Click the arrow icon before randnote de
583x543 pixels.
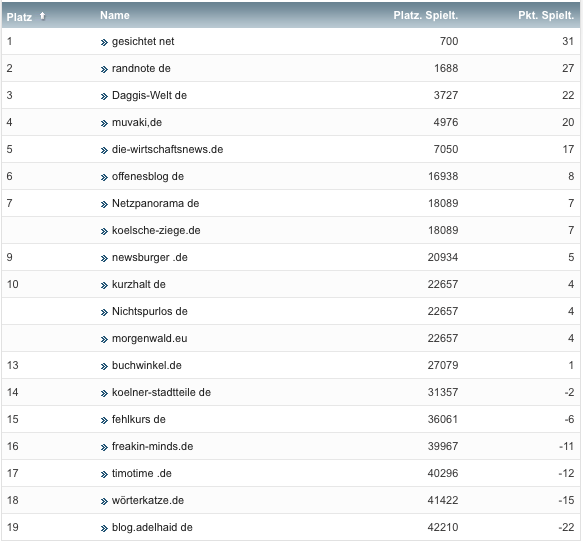(x=104, y=70)
